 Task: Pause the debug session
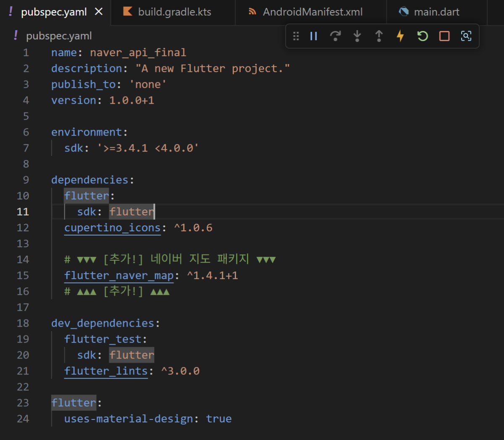[x=314, y=36]
